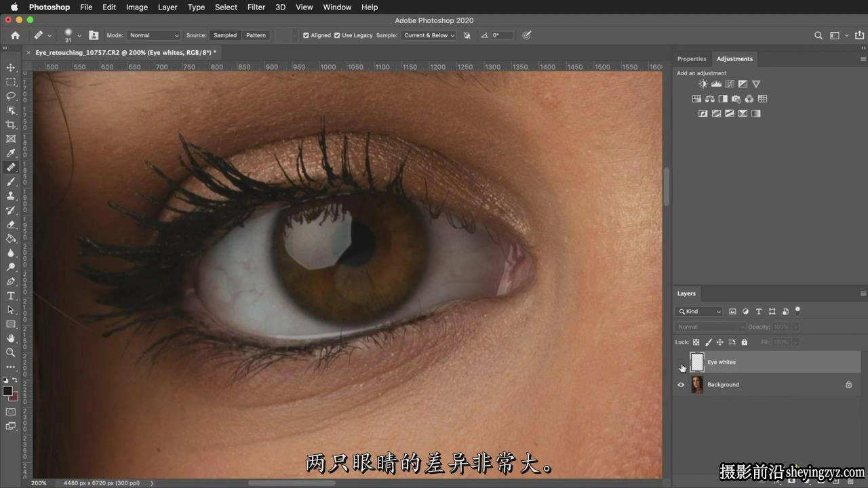The width and height of the screenshot is (868, 488).
Task: Go to the Home screen icon
Action: pos(15,35)
